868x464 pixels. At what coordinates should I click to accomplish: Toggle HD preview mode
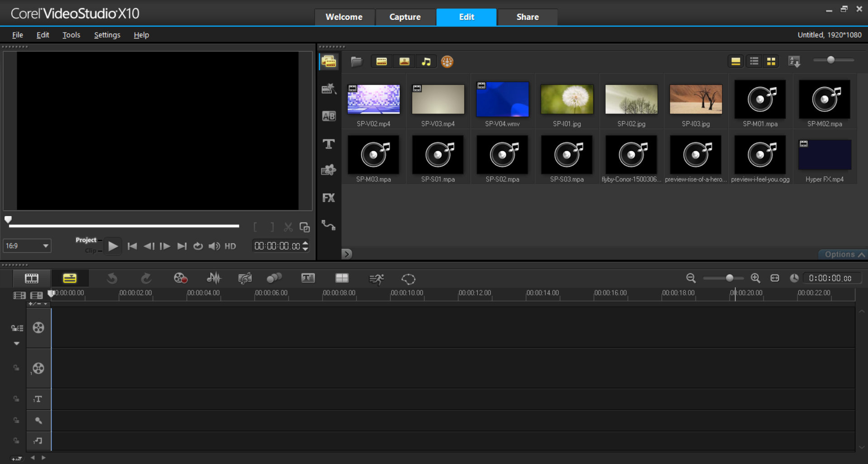230,246
